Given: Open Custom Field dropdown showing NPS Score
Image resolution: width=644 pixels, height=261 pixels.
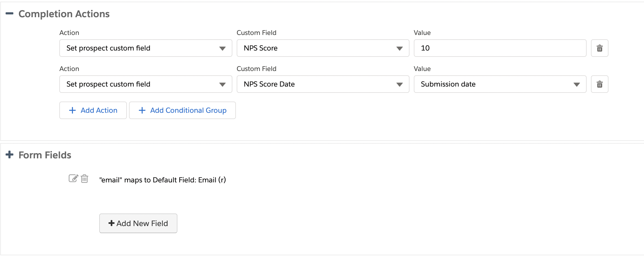Looking at the screenshot, I should point(323,48).
